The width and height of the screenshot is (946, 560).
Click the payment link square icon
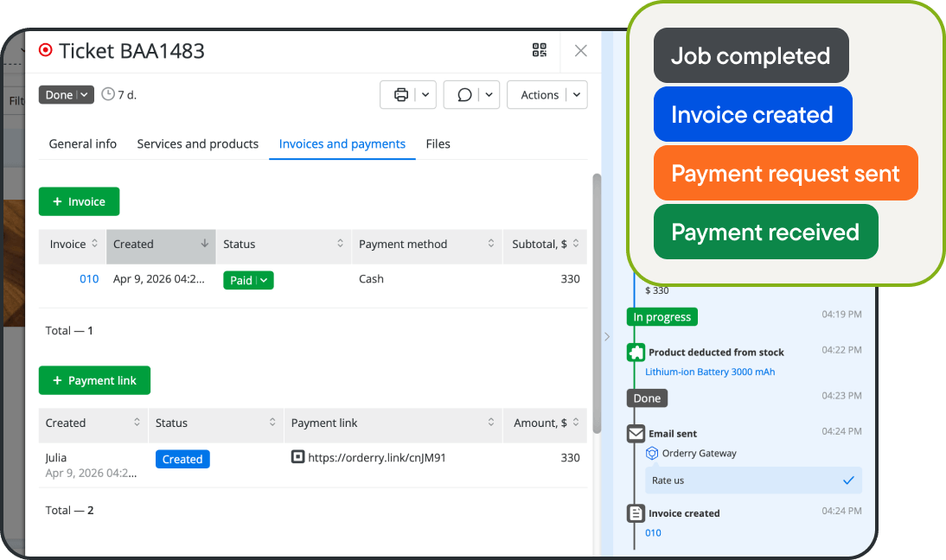[x=297, y=457]
